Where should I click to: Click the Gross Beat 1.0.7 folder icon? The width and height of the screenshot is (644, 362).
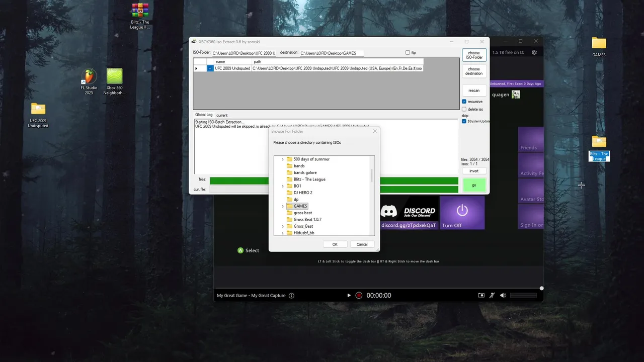click(x=289, y=219)
